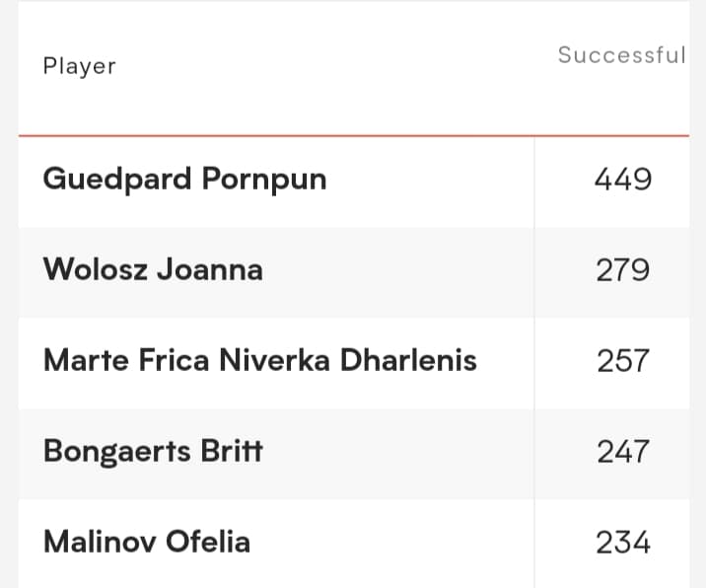This screenshot has width=706, height=588.
Task: Click the word Dharlenis in third row
Action: 408,360
